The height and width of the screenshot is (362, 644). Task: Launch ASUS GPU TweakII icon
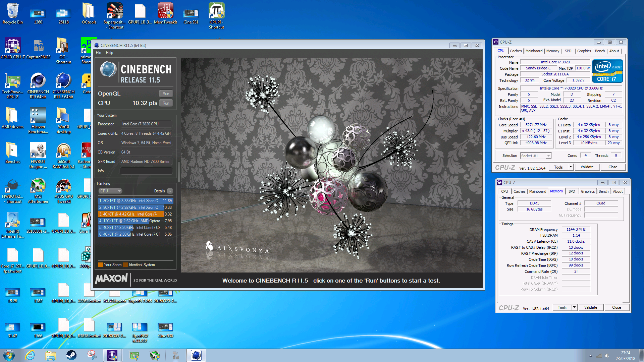click(63, 190)
